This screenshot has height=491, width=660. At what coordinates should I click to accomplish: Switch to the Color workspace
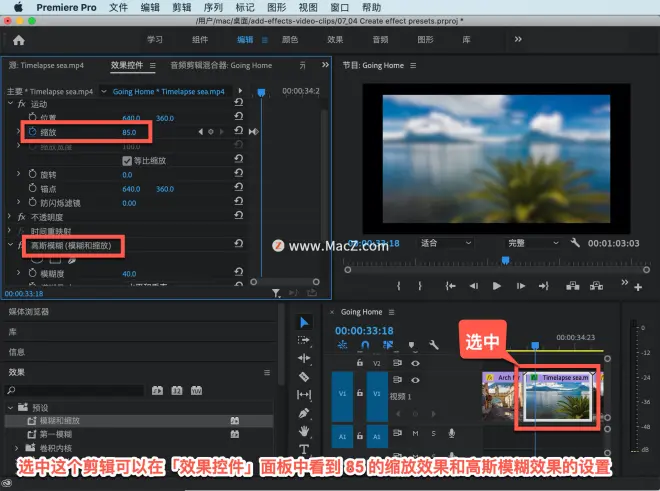(x=290, y=40)
